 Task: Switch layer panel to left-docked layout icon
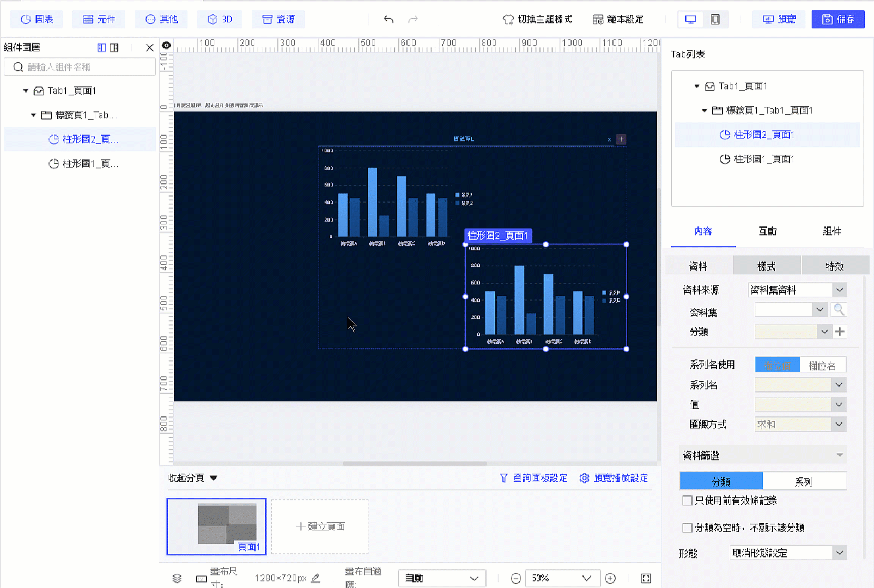pos(101,48)
